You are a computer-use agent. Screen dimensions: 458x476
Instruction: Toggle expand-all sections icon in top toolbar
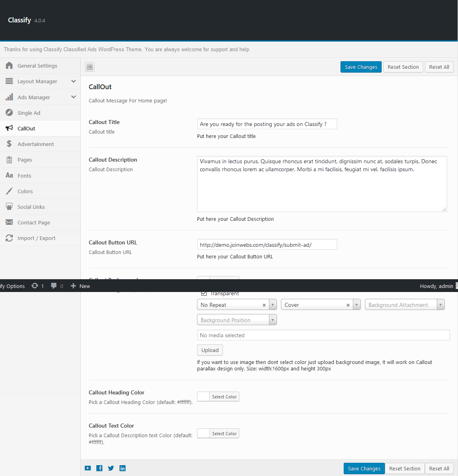90,67
